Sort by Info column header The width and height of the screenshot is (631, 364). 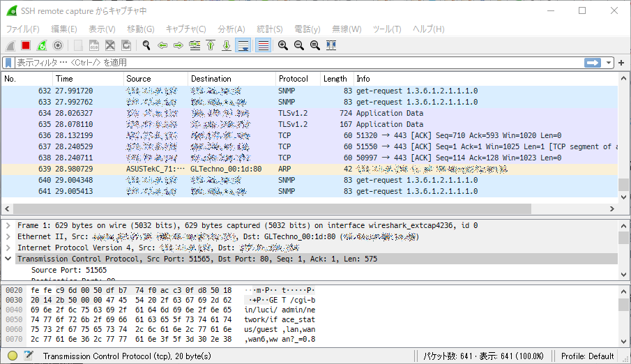coord(485,79)
